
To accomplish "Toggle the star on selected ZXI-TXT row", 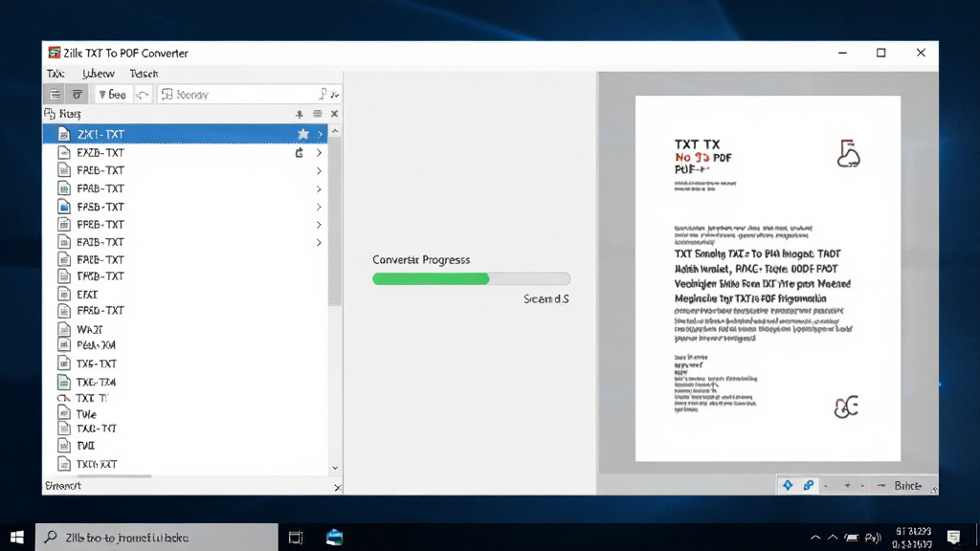I will (303, 134).
